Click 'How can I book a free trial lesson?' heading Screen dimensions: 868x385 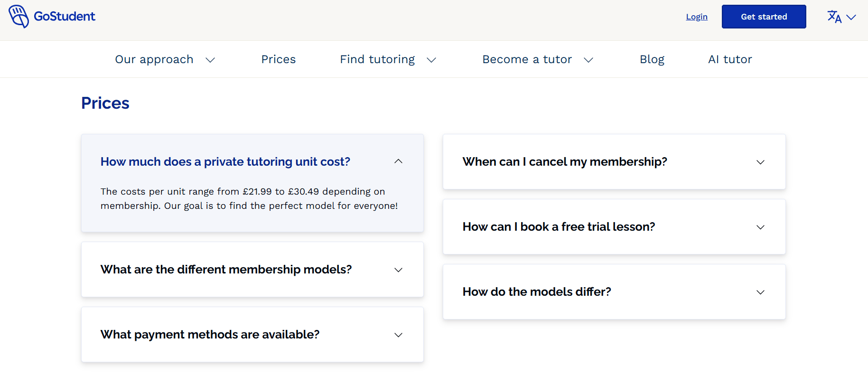(559, 227)
